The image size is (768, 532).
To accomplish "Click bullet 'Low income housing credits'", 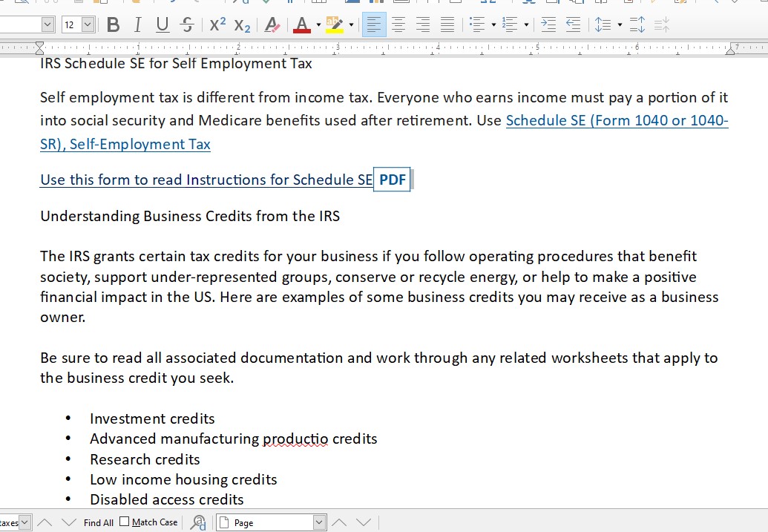I will point(184,479).
